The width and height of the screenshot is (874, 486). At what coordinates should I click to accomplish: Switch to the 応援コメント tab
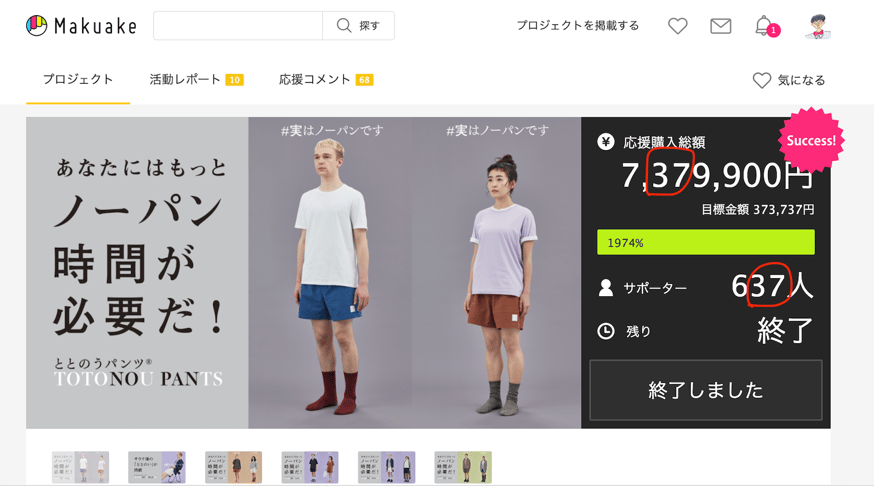[326, 80]
